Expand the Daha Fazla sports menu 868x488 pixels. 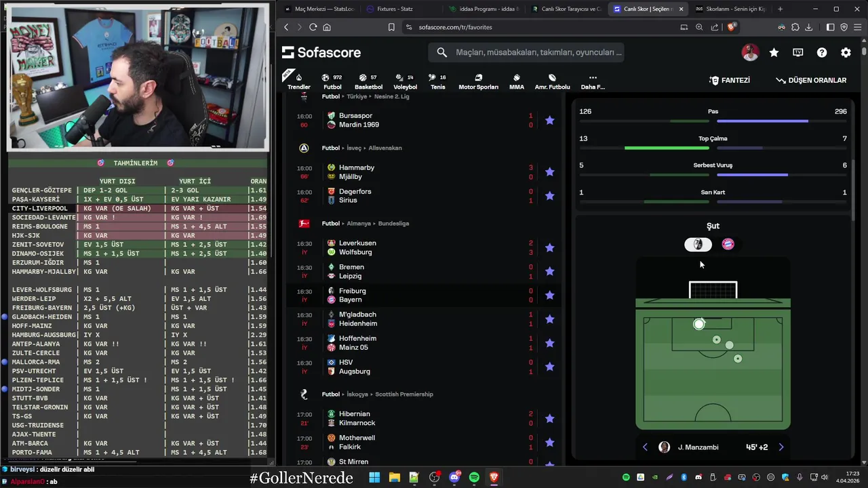coord(593,81)
